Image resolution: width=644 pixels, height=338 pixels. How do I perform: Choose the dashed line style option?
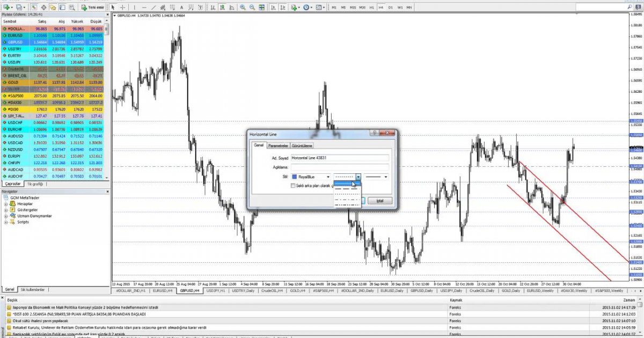348,188
